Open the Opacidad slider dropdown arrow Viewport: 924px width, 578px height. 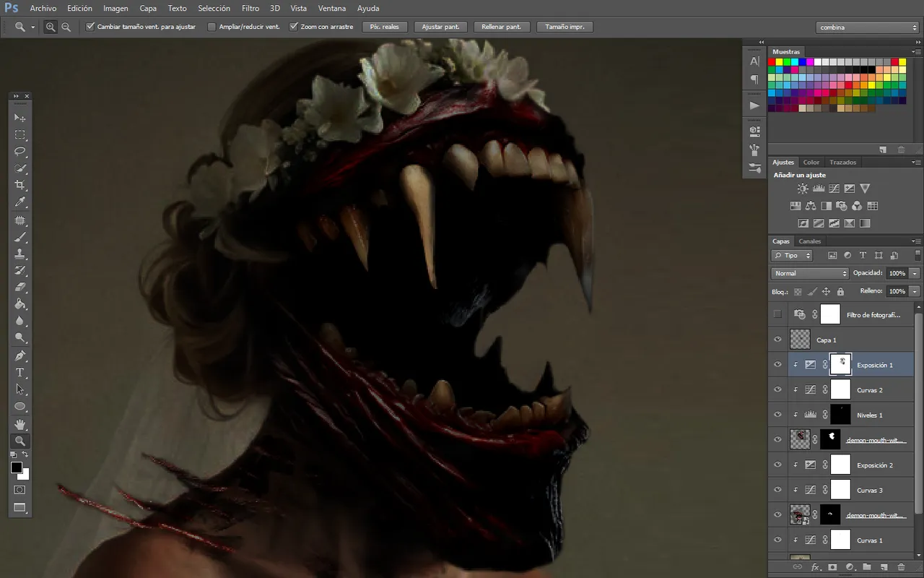(915, 273)
